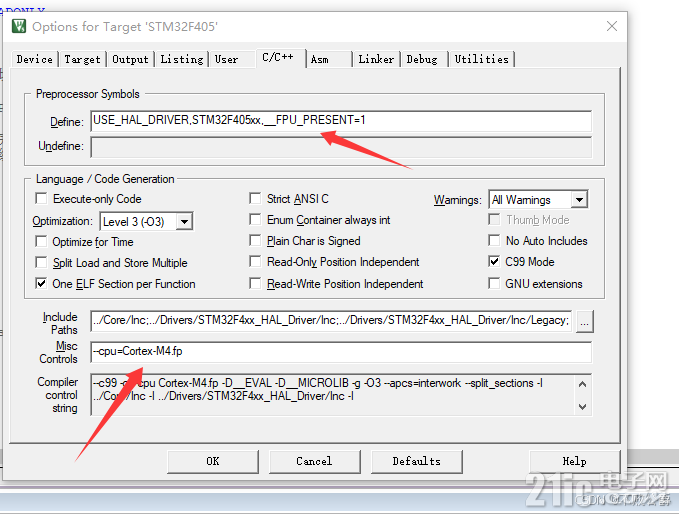Click the Include Paths field

coord(331,321)
